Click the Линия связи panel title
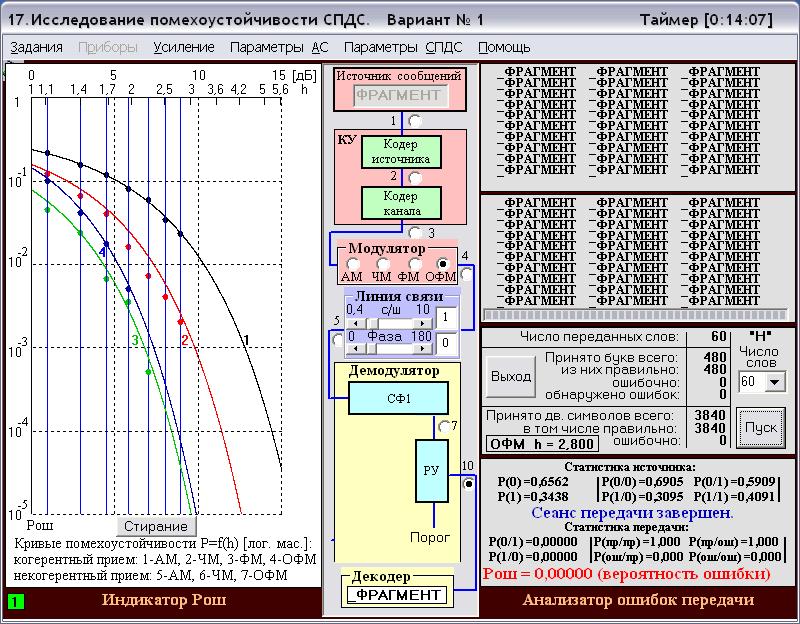 tap(399, 296)
